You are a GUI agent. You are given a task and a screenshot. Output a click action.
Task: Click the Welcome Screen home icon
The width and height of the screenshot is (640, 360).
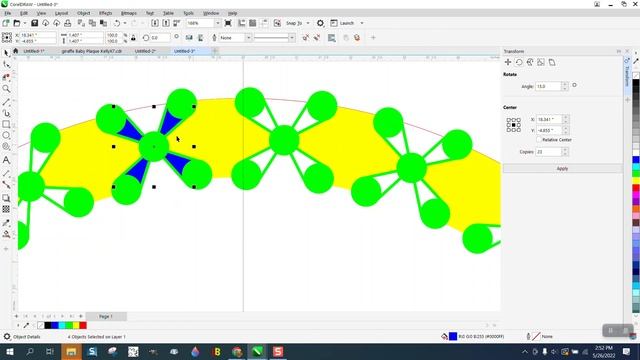point(16,51)
